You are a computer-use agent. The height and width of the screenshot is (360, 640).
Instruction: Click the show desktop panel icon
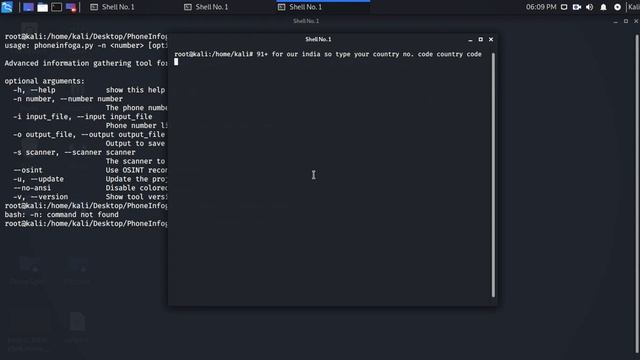[x=28, y=7]
